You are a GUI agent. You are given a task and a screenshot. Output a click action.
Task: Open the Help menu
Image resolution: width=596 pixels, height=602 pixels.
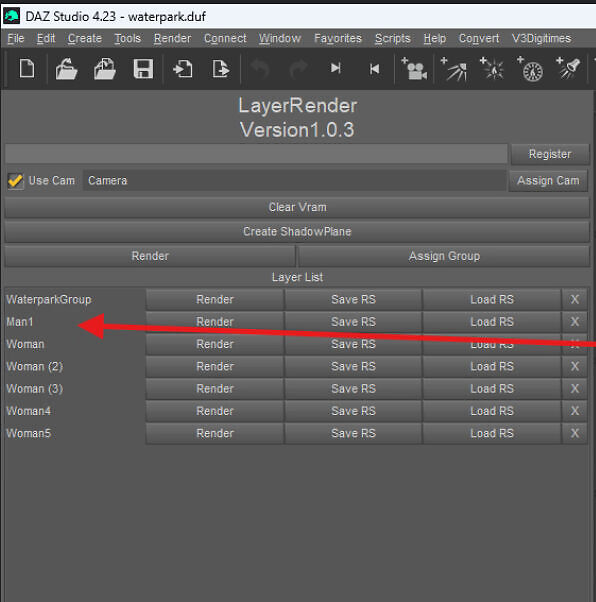pos(435,38)
